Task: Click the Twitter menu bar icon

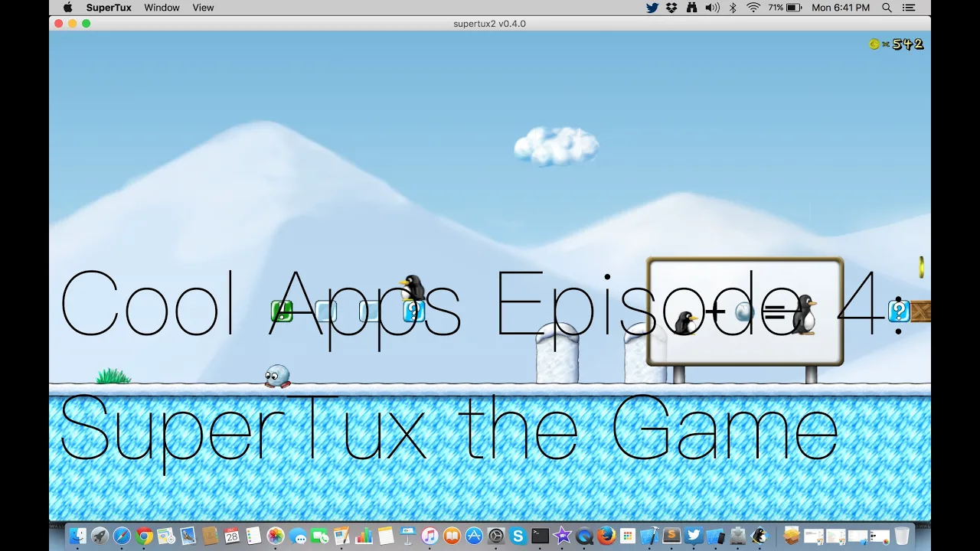Action: coord(652,8)
